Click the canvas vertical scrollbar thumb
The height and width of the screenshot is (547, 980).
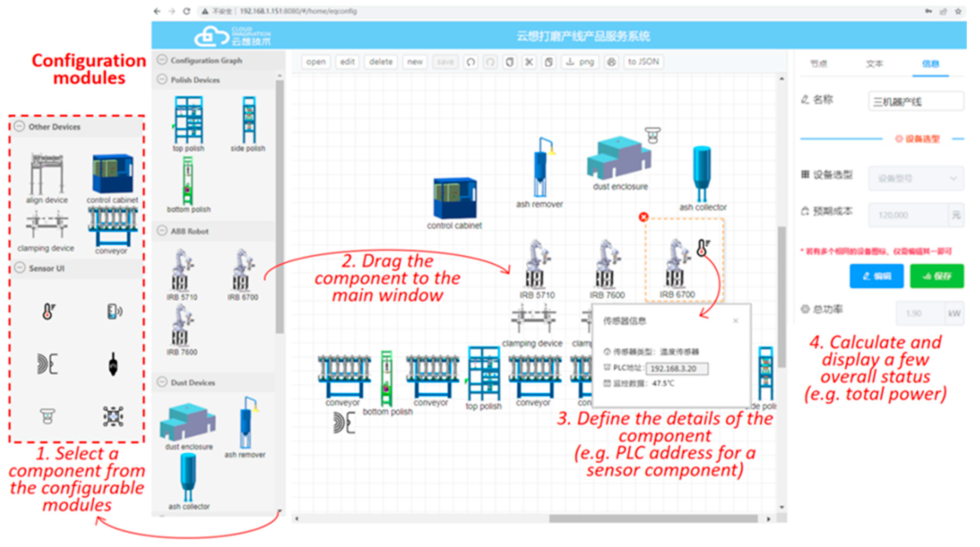tap(781, 297)
